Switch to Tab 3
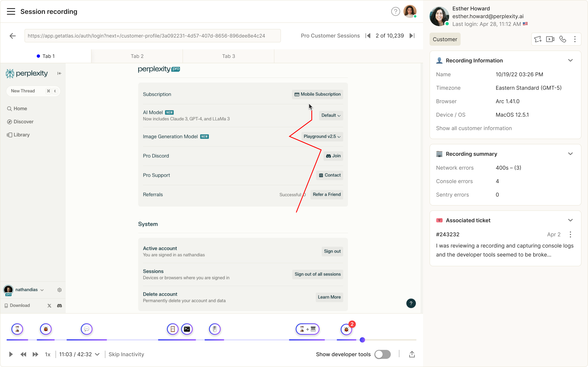 (x=228, y=56)
